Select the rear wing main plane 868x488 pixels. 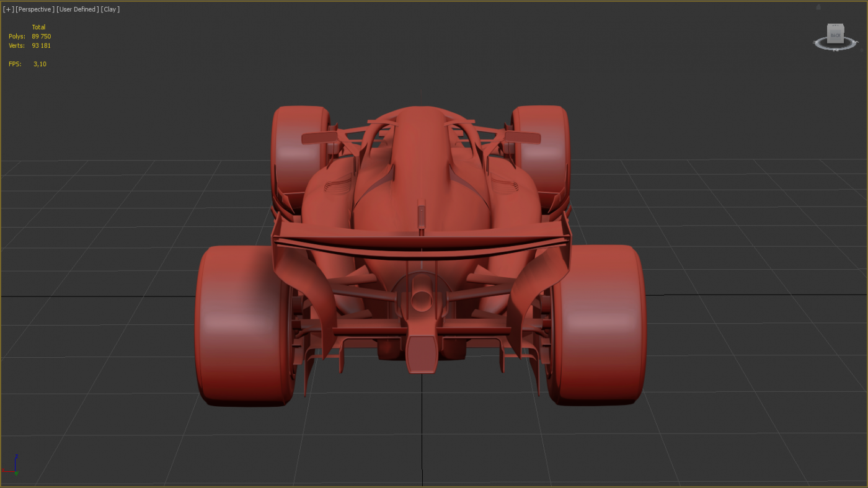pos(422,244)
